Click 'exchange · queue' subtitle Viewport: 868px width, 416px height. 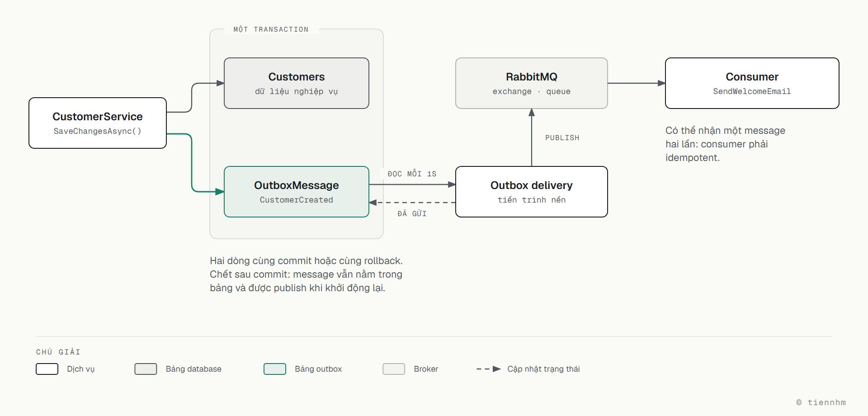pyautogui.click(x=532, y=91)
